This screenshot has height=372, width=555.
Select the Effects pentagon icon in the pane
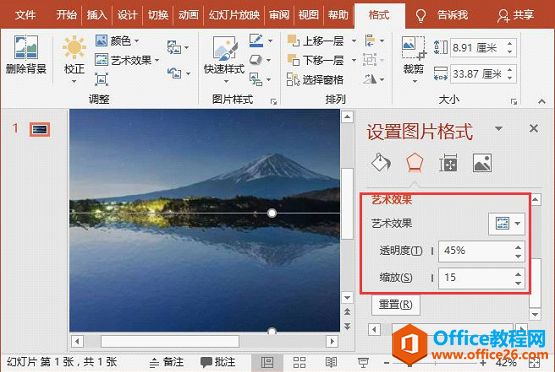click(x=414, y=162)
